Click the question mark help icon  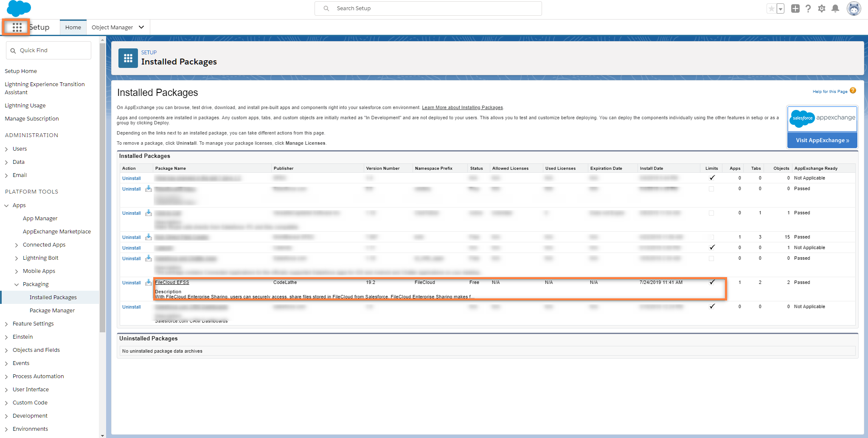[x=808, y=8]
